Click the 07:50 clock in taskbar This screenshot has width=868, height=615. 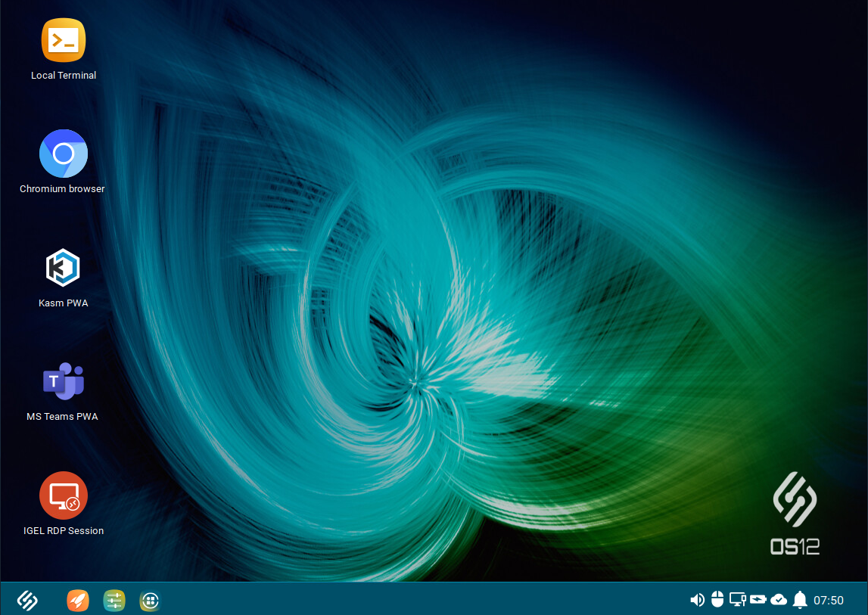click(829, 600)
